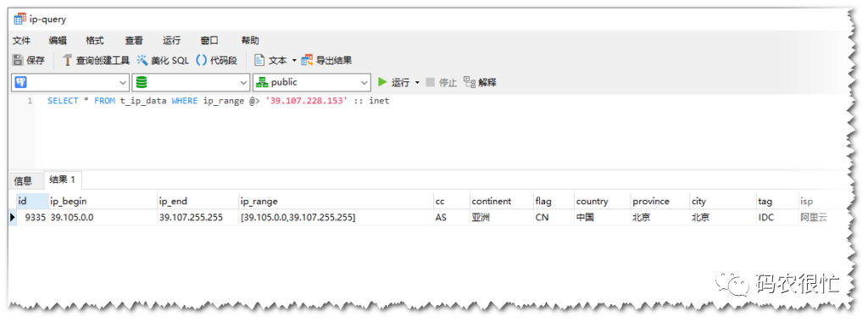This screenshot has height=322, width=868.
Task: Select the cell [39.105.0.0,39.107.255.255]
Action: [336, 218]
